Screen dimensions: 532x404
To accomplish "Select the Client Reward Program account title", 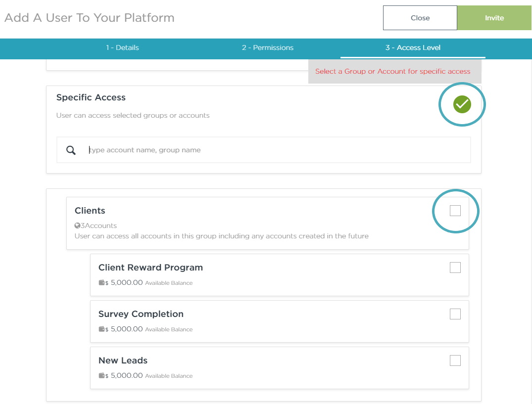I will click(x=150, y=268).
